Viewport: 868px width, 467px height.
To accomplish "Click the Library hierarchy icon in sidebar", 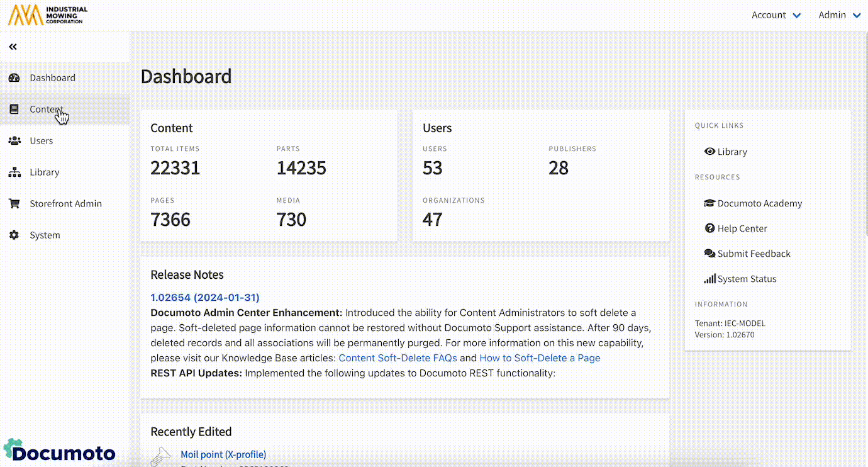I will click(x=14, y=172).
